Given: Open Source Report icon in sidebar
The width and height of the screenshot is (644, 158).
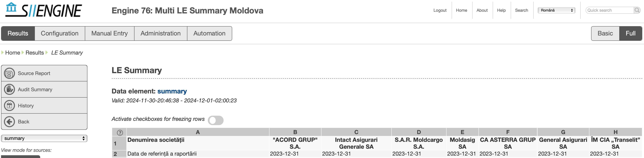Looking at the screenshot, I should 9,73.
